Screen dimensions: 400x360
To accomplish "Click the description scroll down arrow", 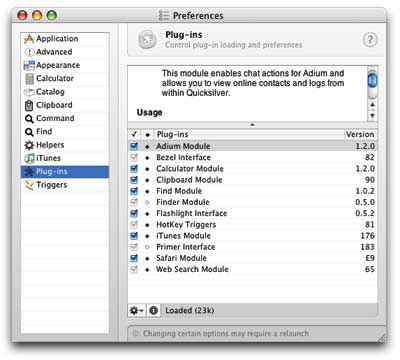I will [x=372, y=116].
